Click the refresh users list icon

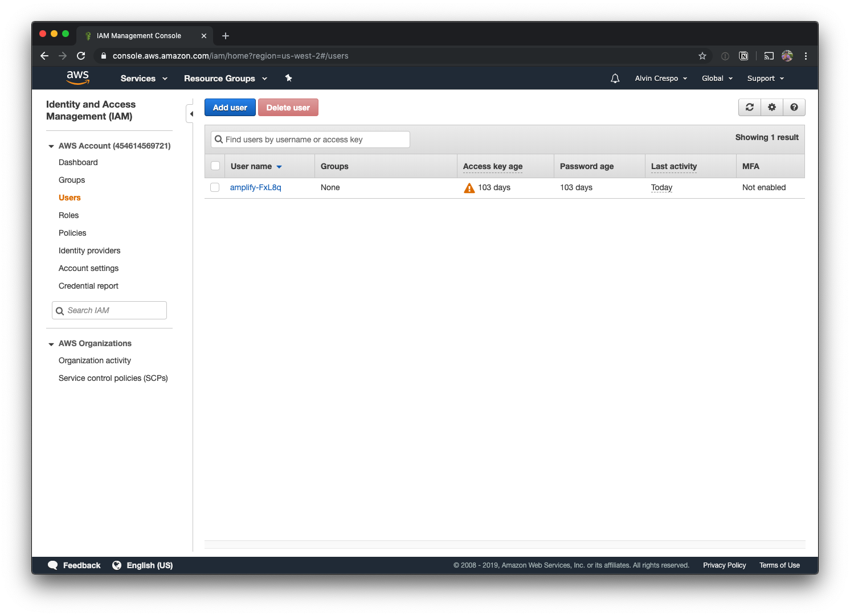(750, 108)
